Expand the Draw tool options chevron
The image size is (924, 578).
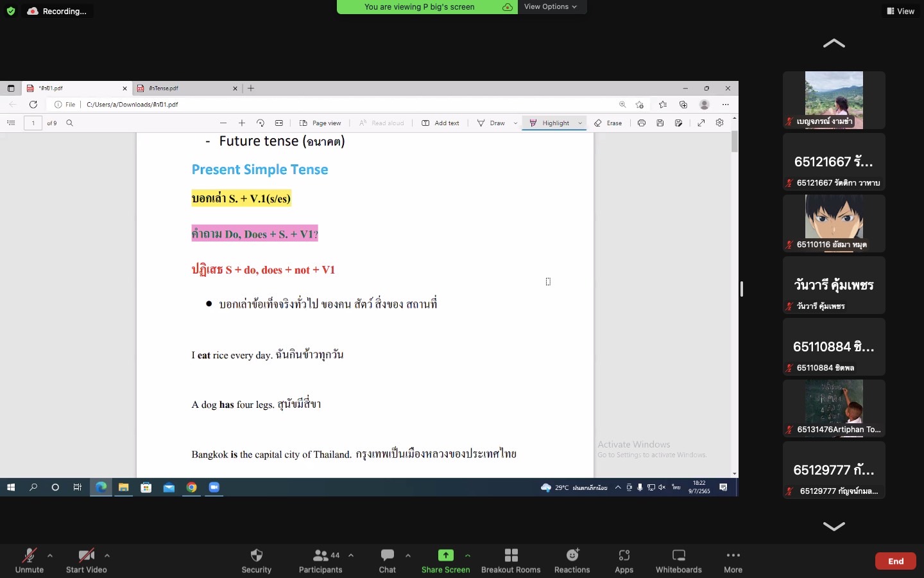[x=516, y=123]
